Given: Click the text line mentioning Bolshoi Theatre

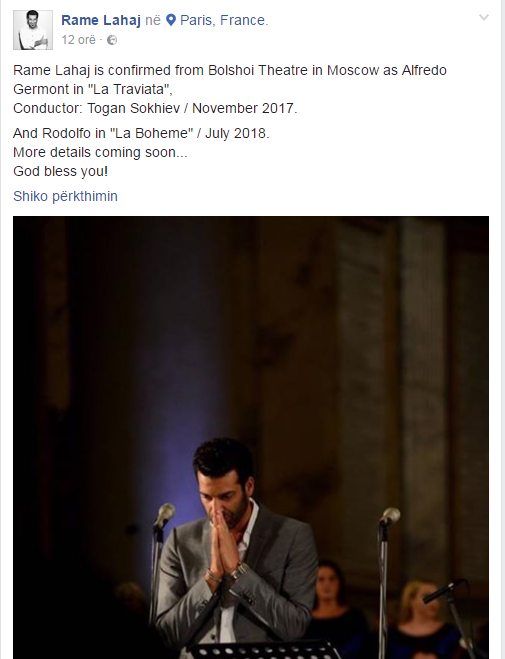Looking at the screenshot, I should 230,70.
